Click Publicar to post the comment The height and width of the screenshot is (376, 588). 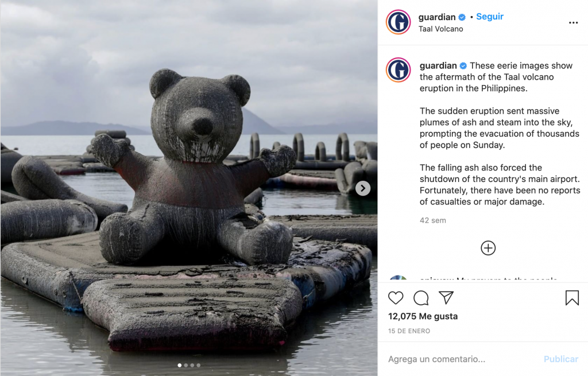click(560, 359)
